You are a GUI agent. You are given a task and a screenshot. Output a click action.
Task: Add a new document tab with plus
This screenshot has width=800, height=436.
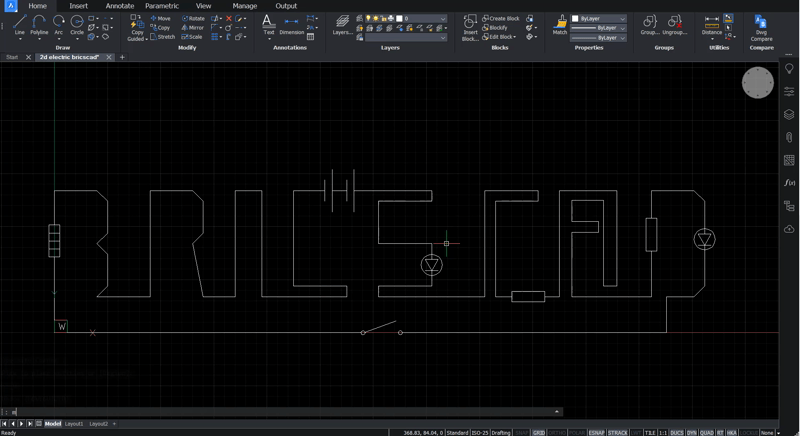(x=122, y=57)
